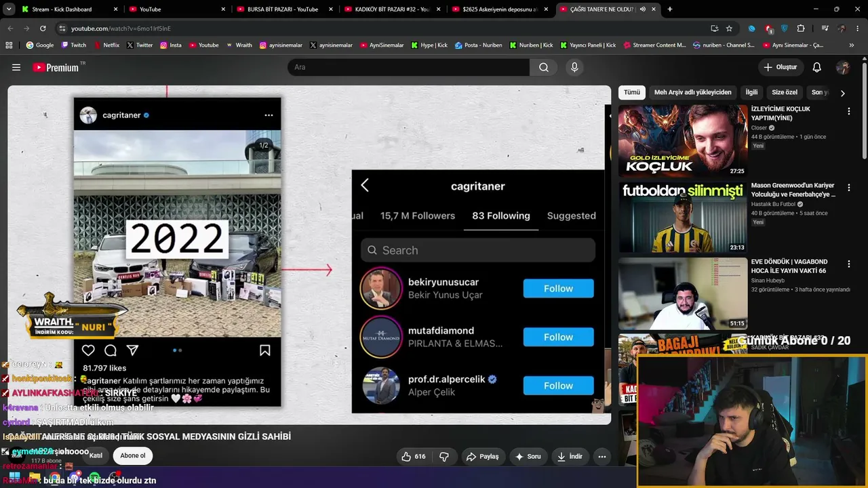
Task: Open File Explorer from the taskbar
Action: tap(35, 477)
